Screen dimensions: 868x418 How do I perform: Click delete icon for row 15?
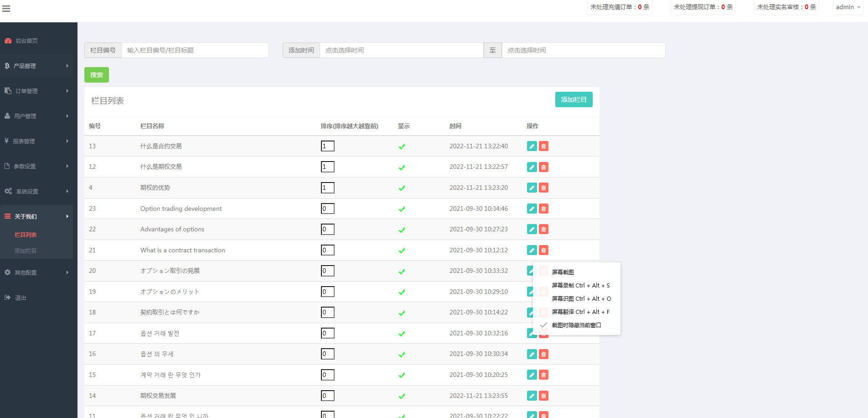pos(543,375)
